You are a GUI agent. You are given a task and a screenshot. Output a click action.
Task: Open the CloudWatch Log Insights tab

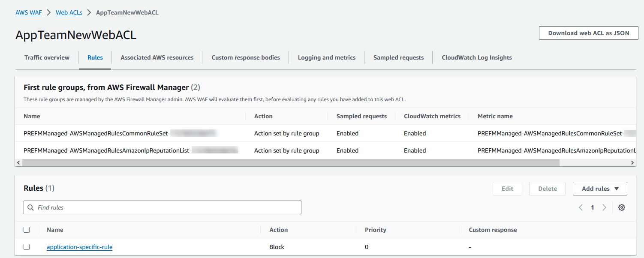(x=476, y=57)
